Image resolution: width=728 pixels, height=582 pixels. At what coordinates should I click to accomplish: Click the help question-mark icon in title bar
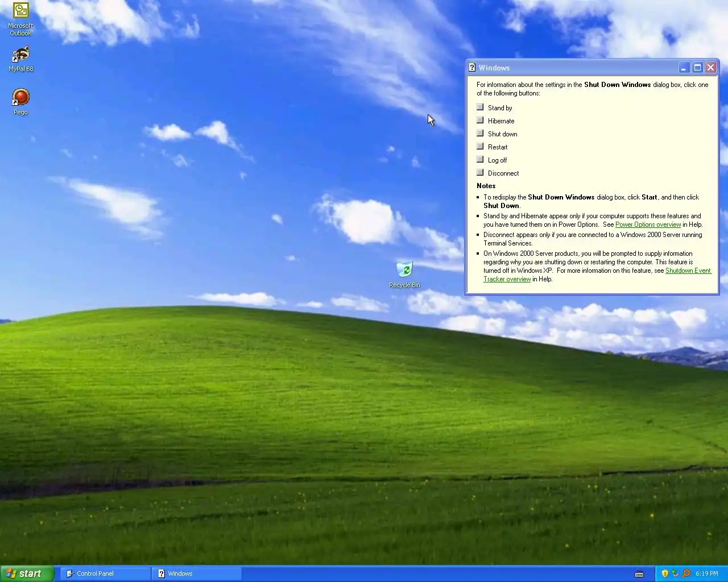472,68
